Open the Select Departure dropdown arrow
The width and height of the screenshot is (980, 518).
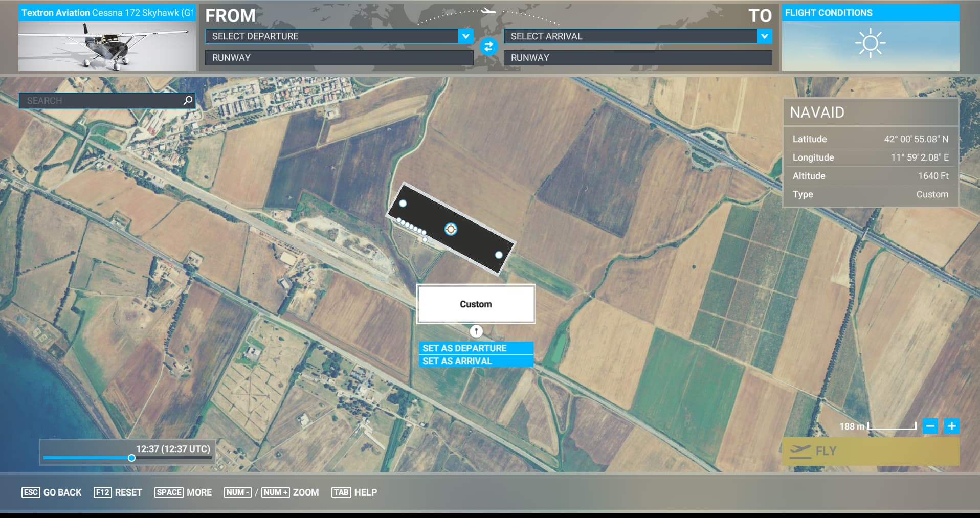tap(465, 36)
